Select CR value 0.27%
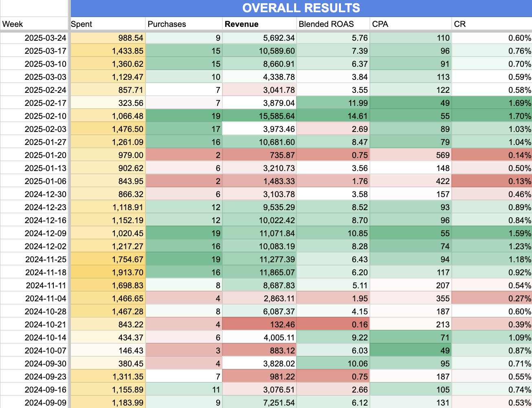Image resolution: width=532 pixels, height=408 pixels. (x=492, y=298)
